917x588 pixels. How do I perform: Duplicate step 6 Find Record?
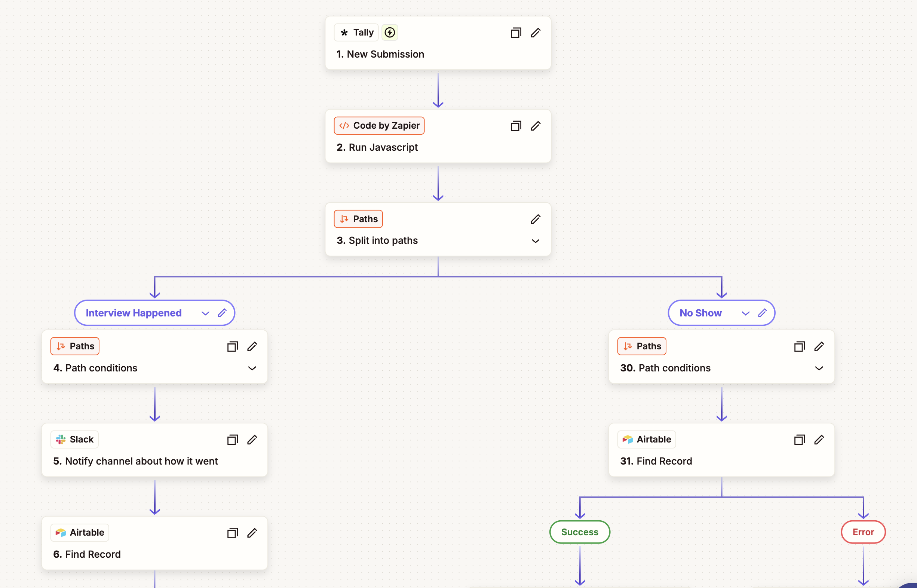233,533
